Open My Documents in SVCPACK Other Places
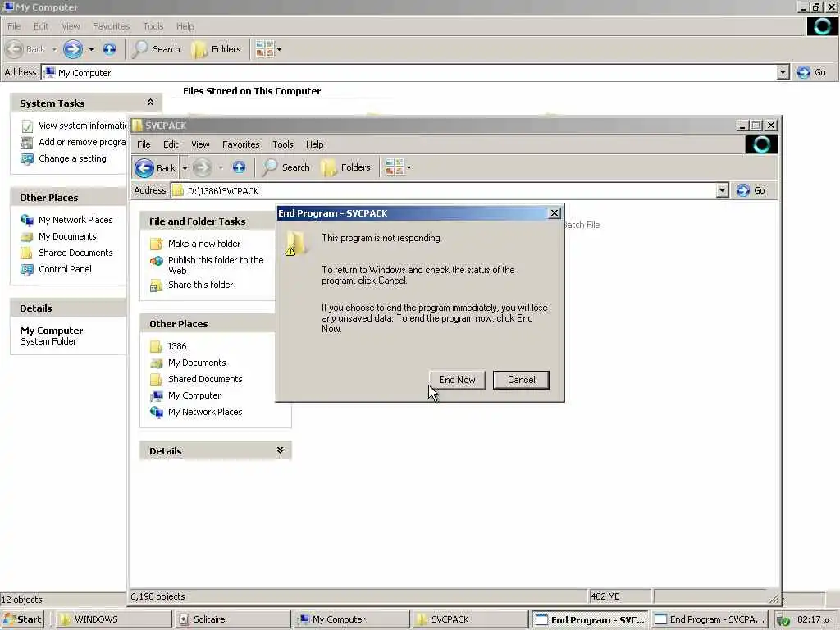 [197, 363]
